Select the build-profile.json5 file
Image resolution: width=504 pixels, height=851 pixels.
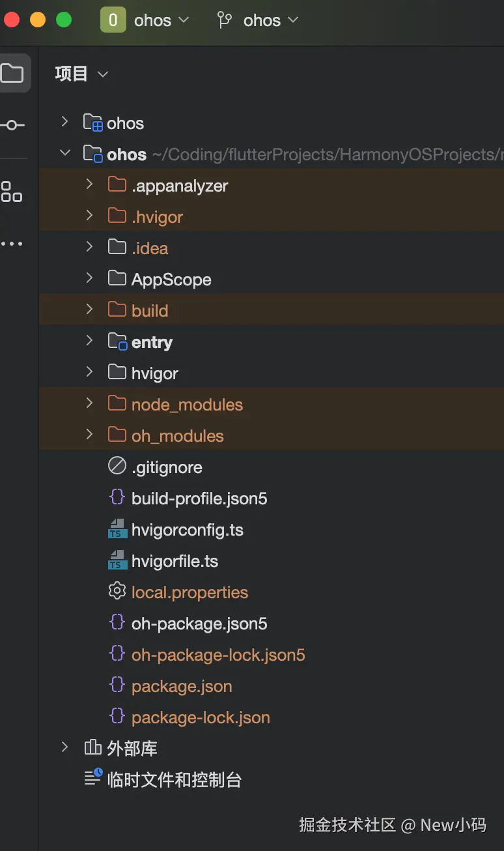[x=199, y=498]
